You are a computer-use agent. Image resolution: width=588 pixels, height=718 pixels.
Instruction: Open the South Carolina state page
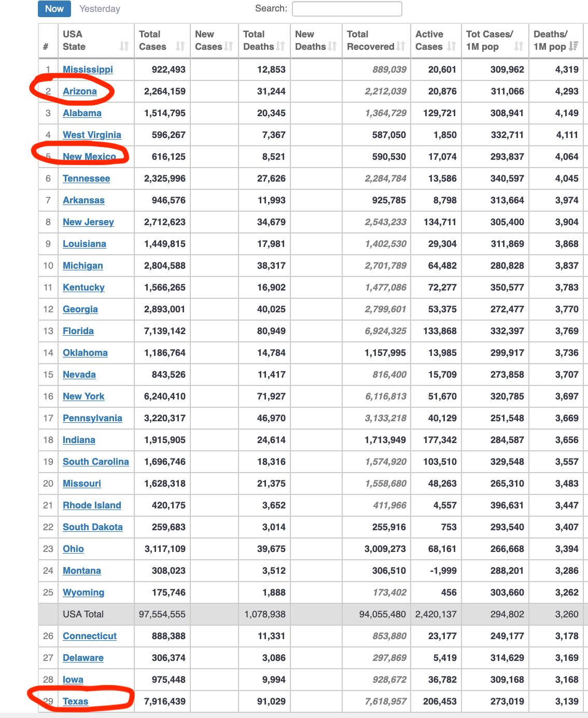(x=96, y=462)
